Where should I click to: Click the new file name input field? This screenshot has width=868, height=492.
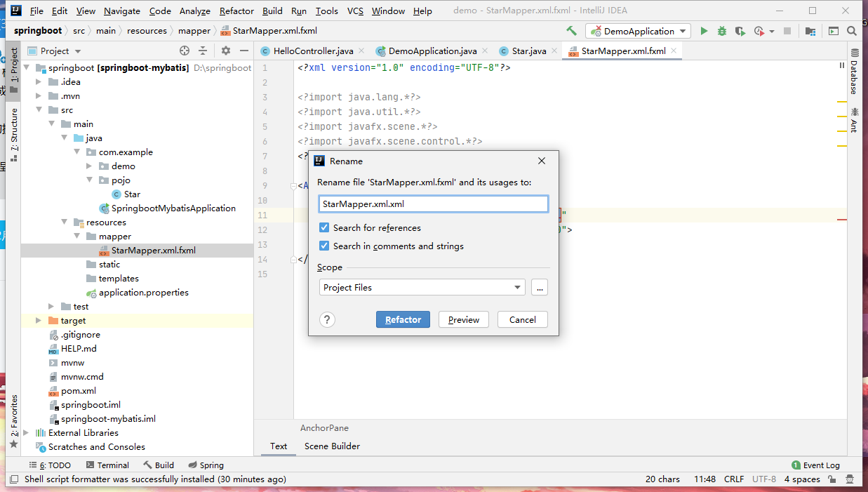pyautogui.click(x=433, y=204)
